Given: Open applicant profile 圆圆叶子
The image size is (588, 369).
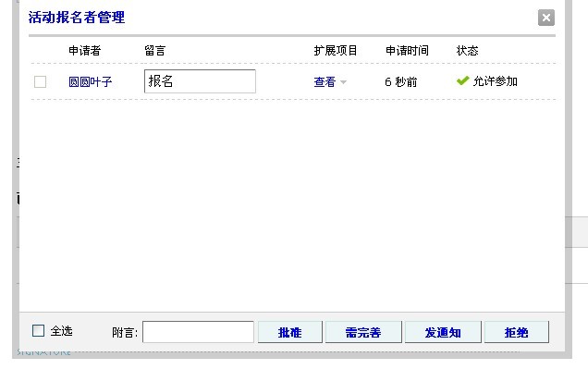Looking at the screenshot, I should click(x=91, y=81).
